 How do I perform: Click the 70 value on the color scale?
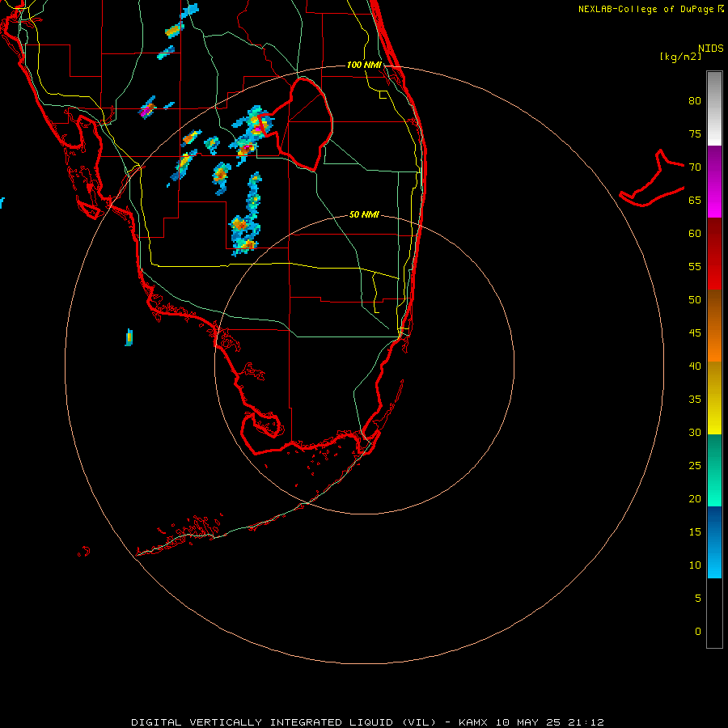pyautogui.click(x=695, y=167)
